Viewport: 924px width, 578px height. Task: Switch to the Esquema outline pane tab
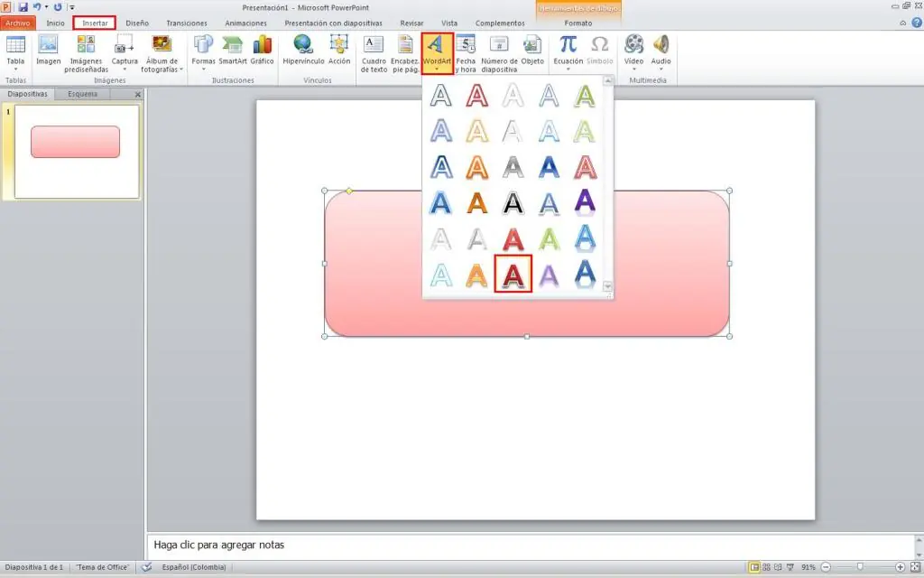pyautogui.click(x=82, y=94)
